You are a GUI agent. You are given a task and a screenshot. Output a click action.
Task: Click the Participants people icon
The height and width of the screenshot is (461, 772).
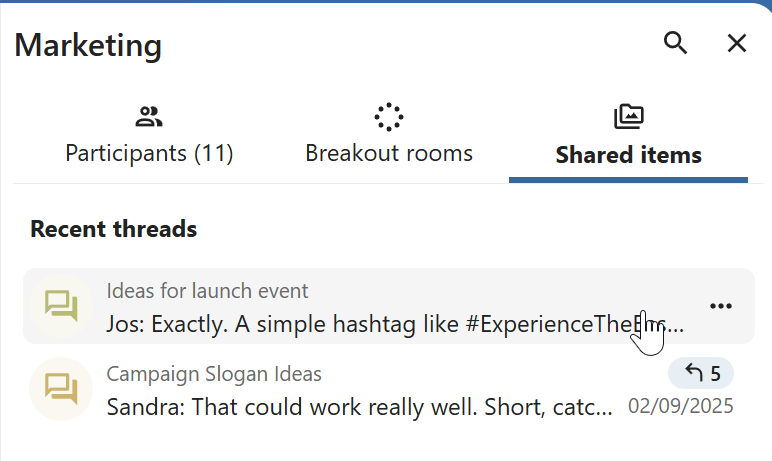149,117
